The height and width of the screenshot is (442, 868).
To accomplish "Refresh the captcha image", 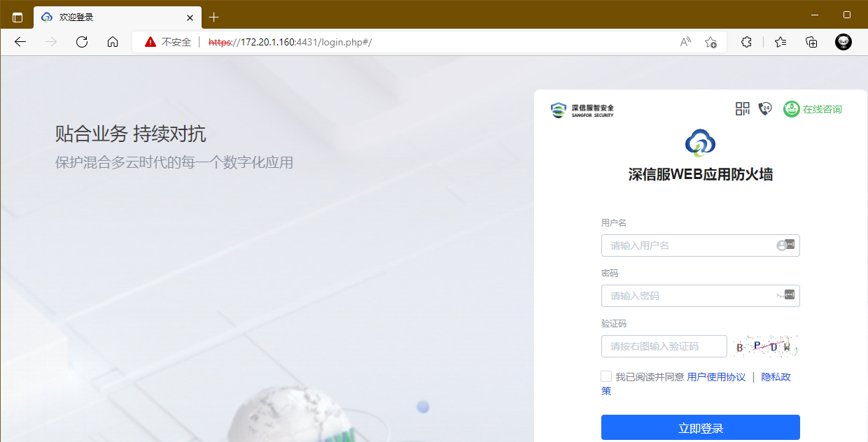I will [766, 346].
